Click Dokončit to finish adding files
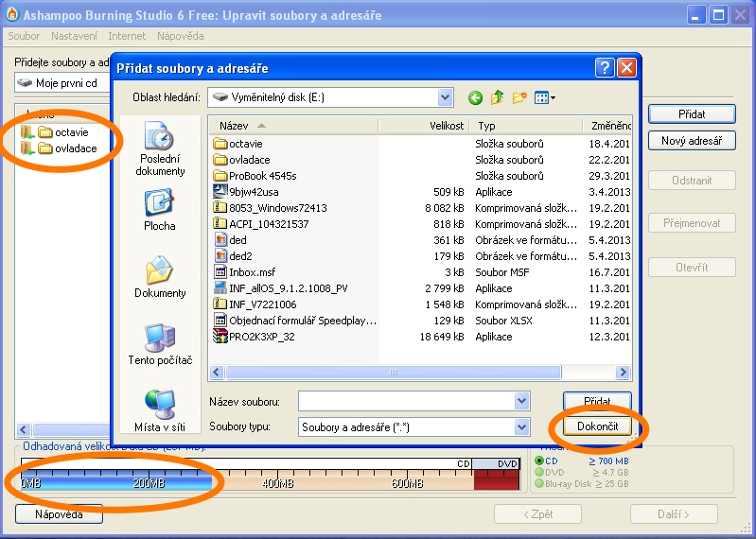The height and width of the screenshot is (539, 756). pyautogui.click(x=597, y=427)
